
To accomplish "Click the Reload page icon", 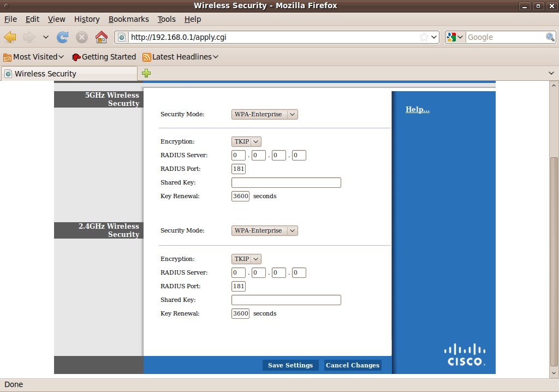I will (x=63, y=37).
